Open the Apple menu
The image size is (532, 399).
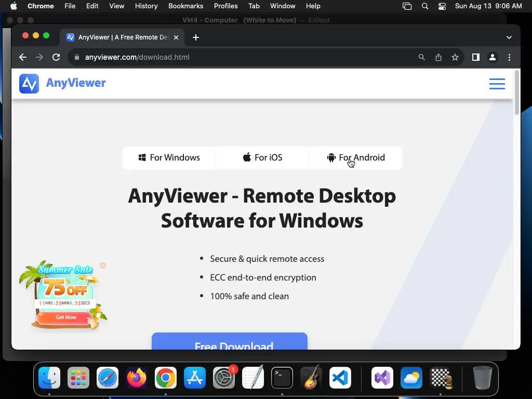tap(14, 6)
